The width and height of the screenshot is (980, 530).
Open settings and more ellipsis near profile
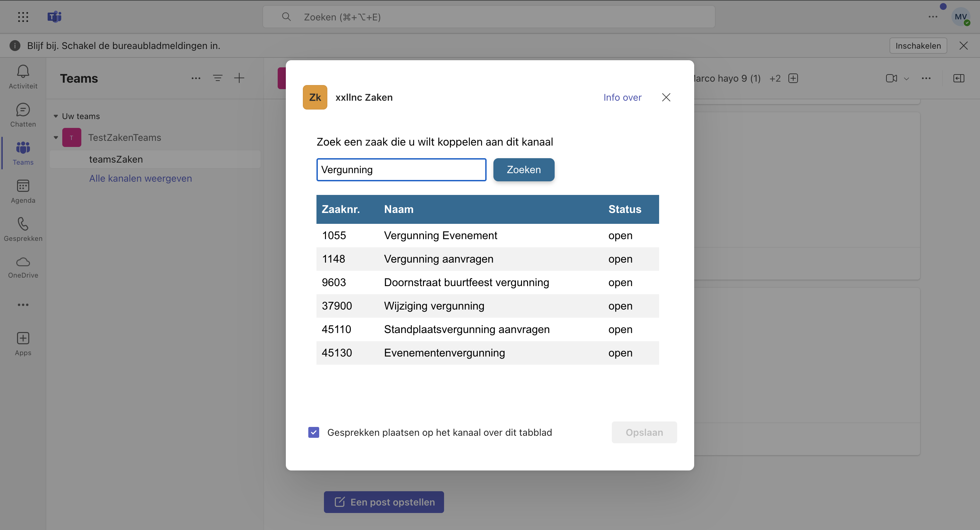(933, 17)
